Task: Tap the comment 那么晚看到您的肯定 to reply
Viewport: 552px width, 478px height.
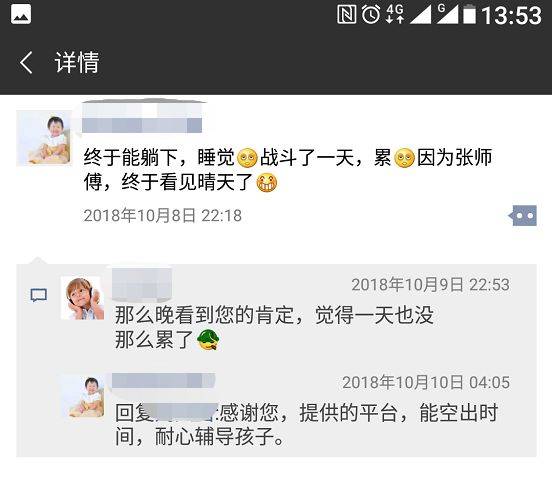Action: pos(274,327)
